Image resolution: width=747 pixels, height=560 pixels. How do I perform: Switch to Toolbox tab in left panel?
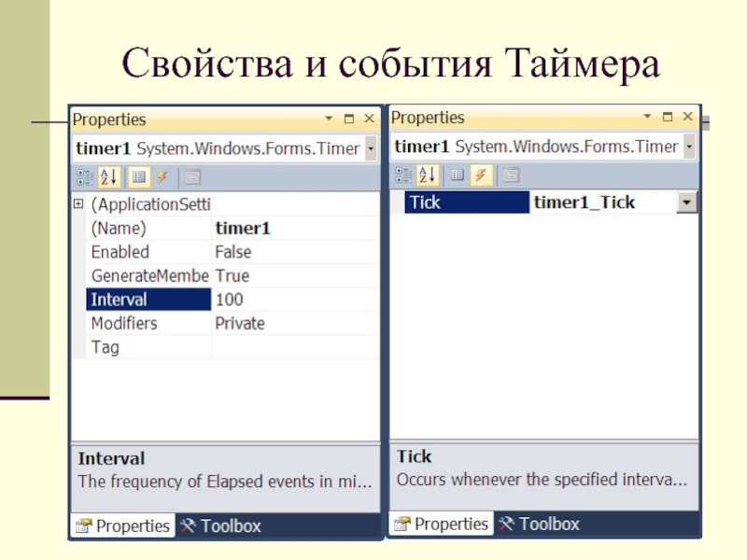click(x=220, y=525)
